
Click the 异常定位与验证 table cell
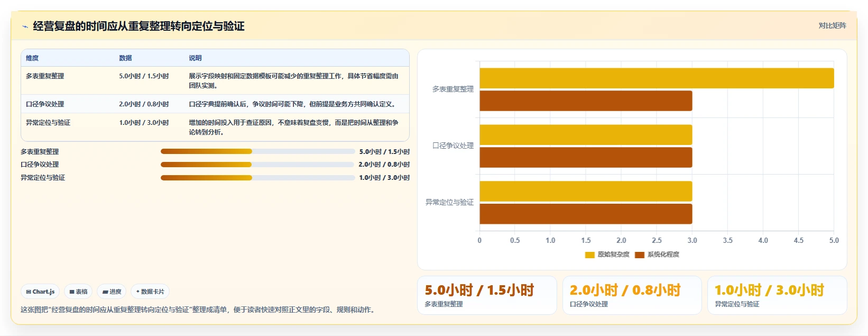[x=48, y=123]
